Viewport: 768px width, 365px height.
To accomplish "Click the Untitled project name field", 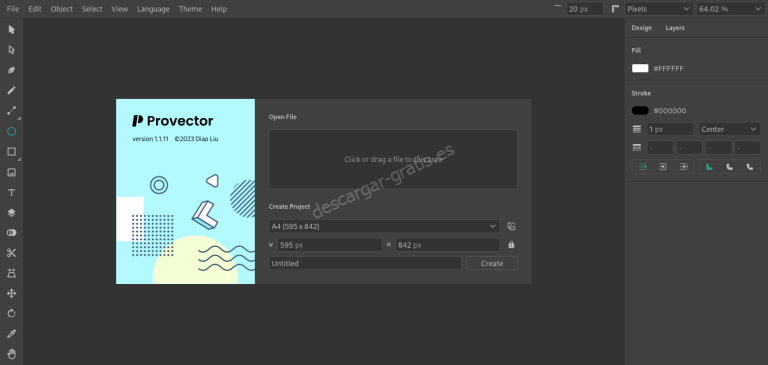I will tap(365, 263).
